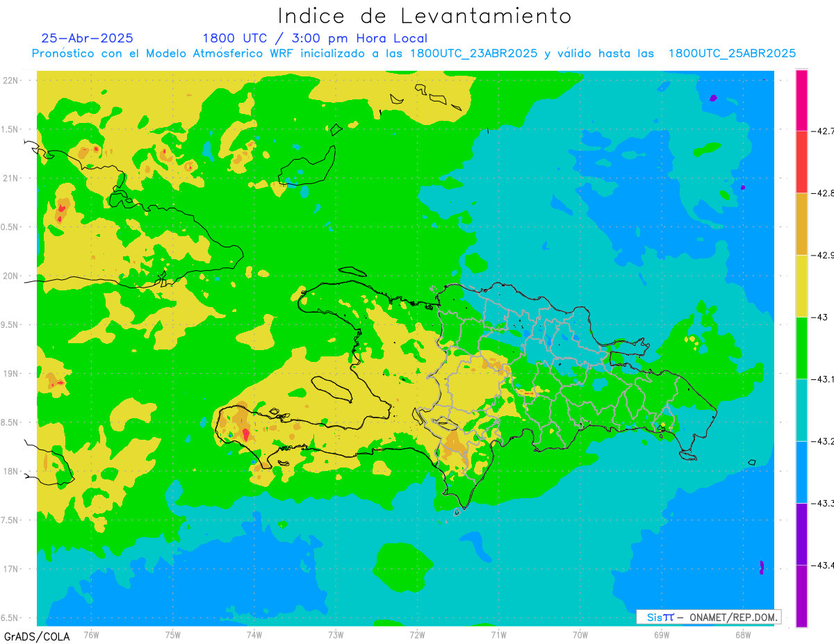Click the "17N" latitude label
Viewport: 834px width, 644px height.
(x=10, y=569)
